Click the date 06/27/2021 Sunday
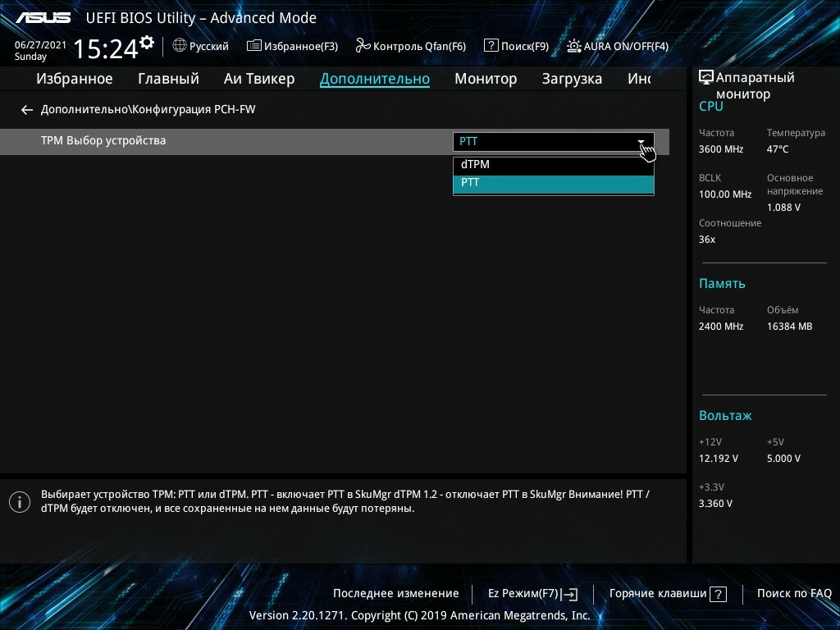Screen dimensions: 840x630 click(x=40, y=50)
